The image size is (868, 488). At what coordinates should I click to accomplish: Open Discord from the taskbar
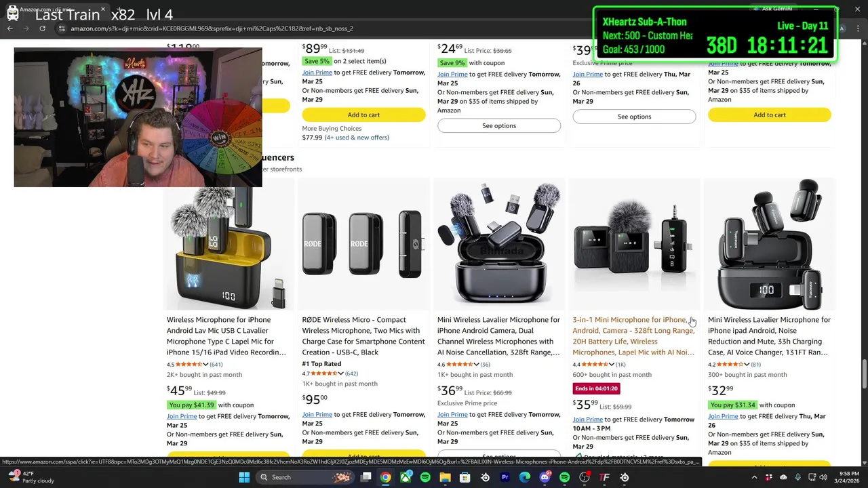click(x=545, y=477)
